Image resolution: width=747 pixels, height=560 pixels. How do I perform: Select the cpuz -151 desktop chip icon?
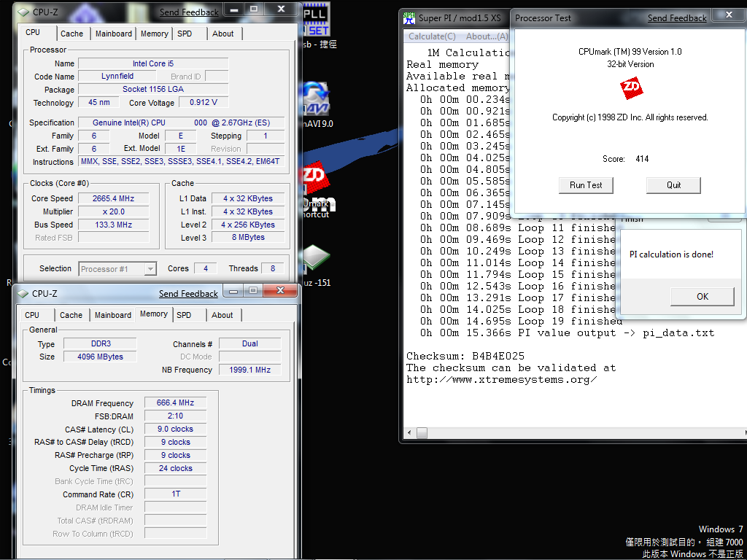[x=316, y=258]
